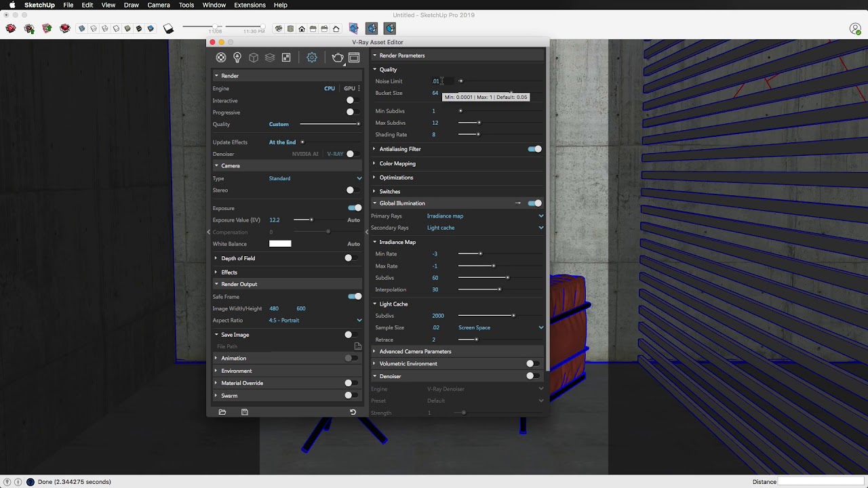Enable the Interactive render toggle
This screenshot has width=868, height=488.
coord(353,100)
